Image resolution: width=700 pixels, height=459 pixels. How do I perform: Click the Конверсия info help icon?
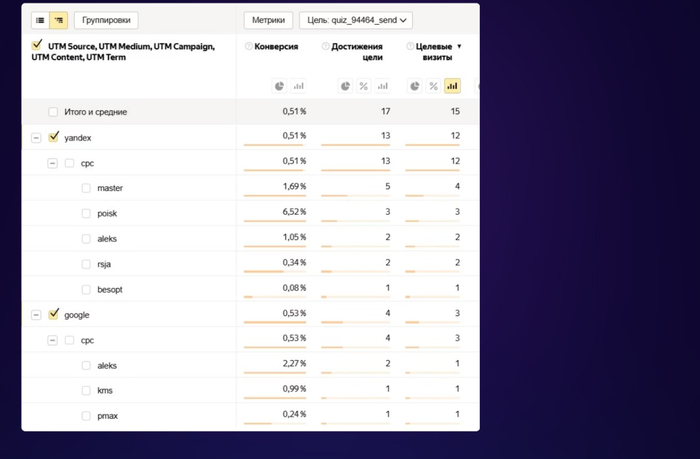pos(249,47)
